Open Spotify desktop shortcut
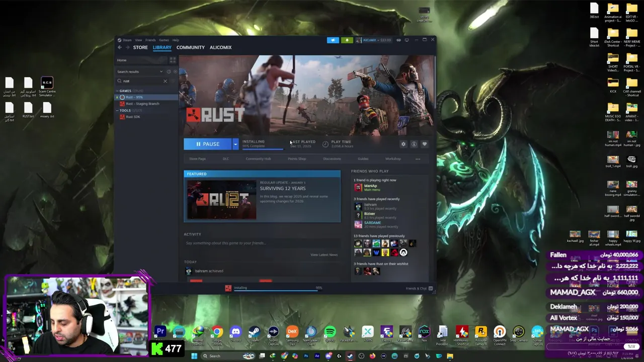 pos(330,334)
